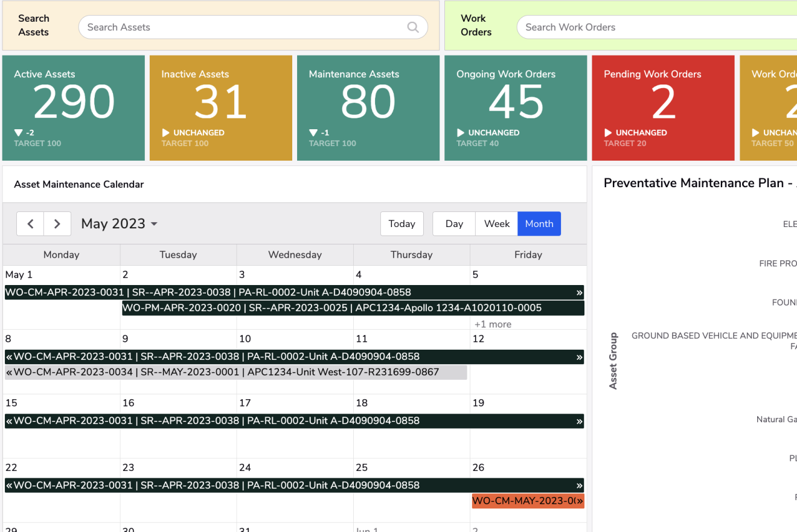The height and width of the screenshot is (532, 797).
Task: Advance to next month with right chevron
Action: click(x=57, y=224)
